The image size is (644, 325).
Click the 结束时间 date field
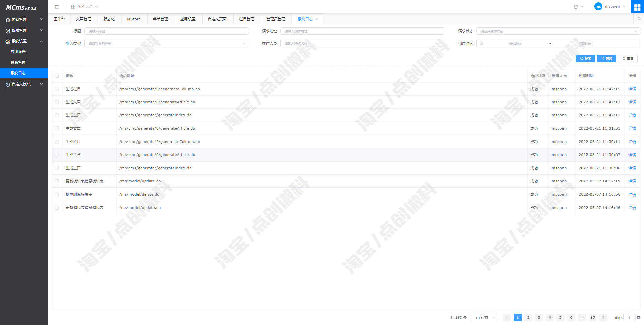[585, 43]
